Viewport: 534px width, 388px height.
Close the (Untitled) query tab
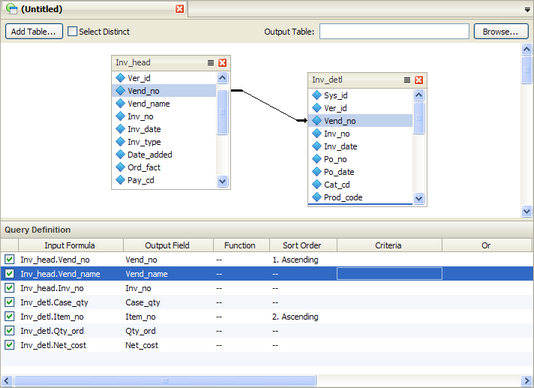coord(179,9)
